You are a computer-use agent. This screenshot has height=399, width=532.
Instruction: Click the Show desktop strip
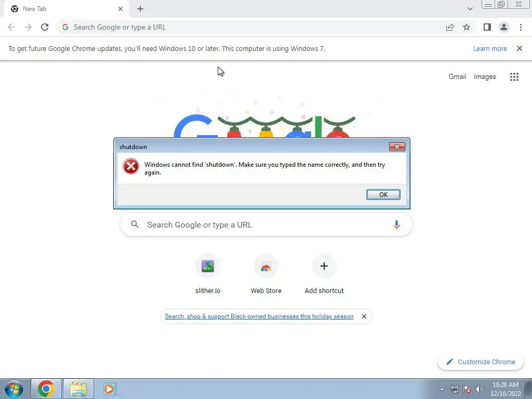pos(528,389)
